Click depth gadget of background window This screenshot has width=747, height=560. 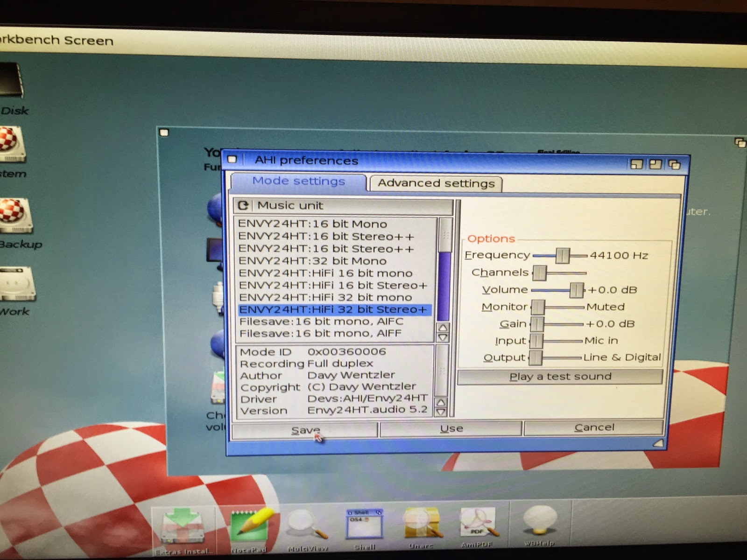click(740, 142)
